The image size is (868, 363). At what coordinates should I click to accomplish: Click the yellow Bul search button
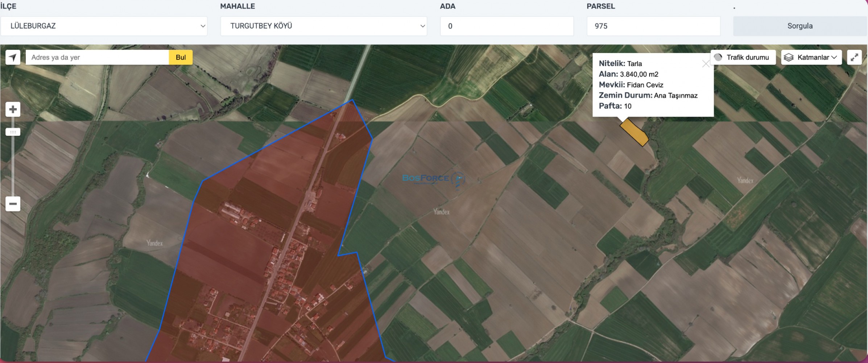(181, 57)
